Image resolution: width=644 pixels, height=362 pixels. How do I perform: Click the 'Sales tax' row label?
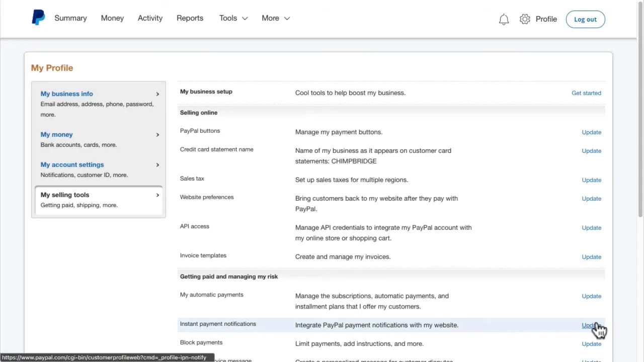(192, 178)
